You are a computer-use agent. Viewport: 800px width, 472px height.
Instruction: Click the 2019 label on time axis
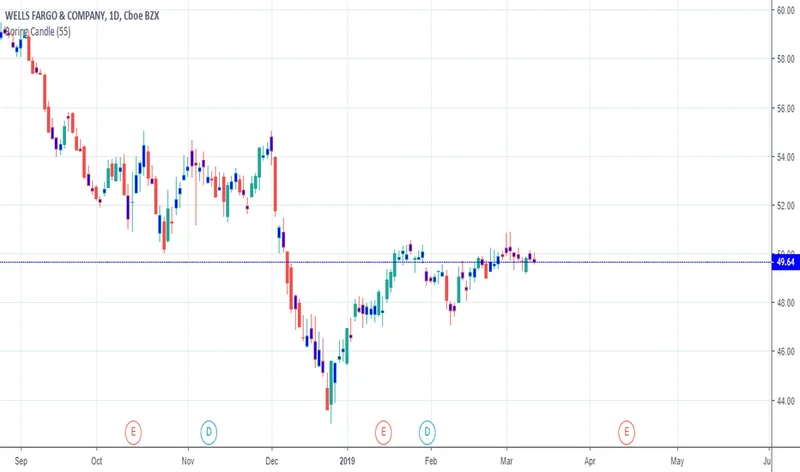(x=346, y=462)
